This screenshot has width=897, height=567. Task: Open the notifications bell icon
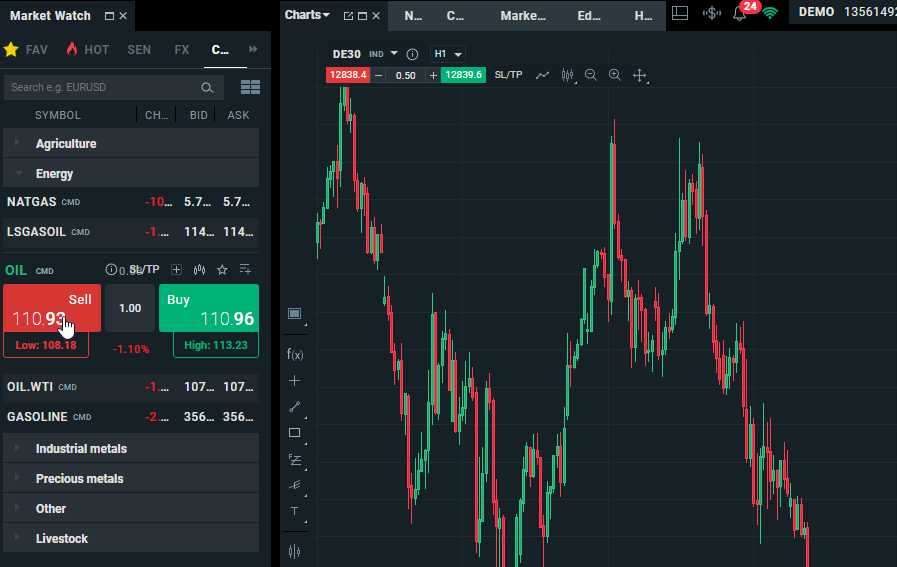740,13
